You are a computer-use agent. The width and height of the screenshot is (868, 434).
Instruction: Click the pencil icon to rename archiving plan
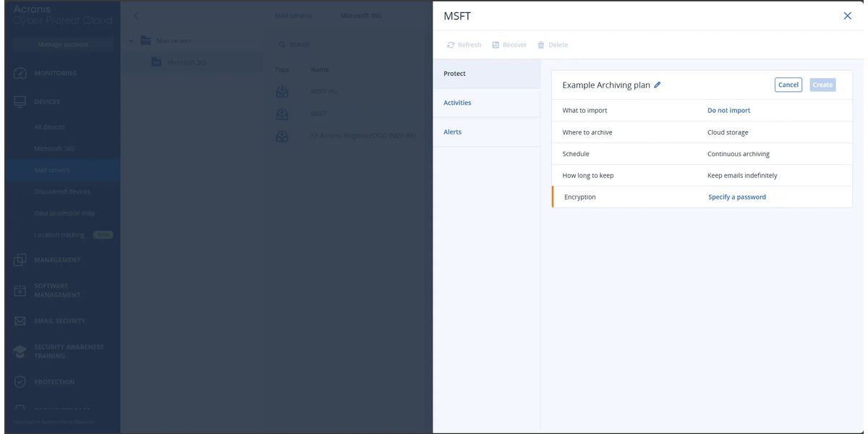tap(658, 85)
